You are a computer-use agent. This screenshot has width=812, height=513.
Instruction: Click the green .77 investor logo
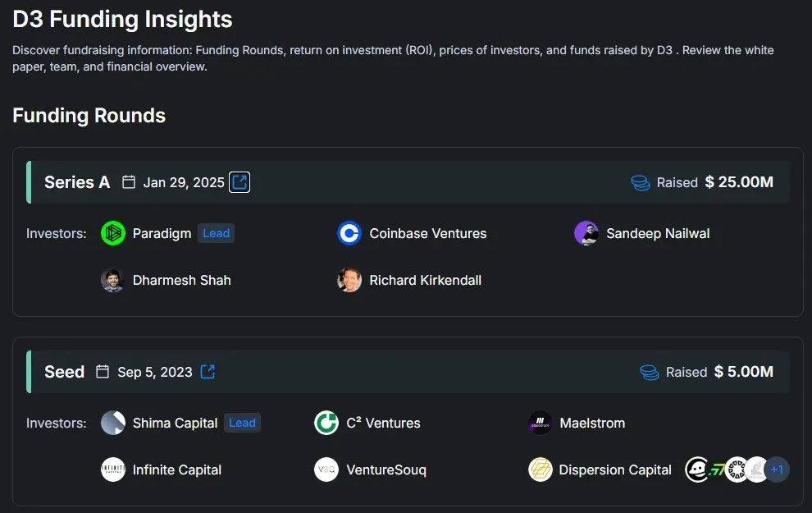(717, 470)
